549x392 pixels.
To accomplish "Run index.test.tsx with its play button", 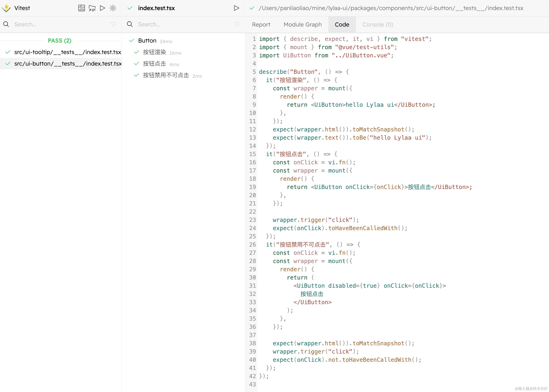I will click(236, 8).
